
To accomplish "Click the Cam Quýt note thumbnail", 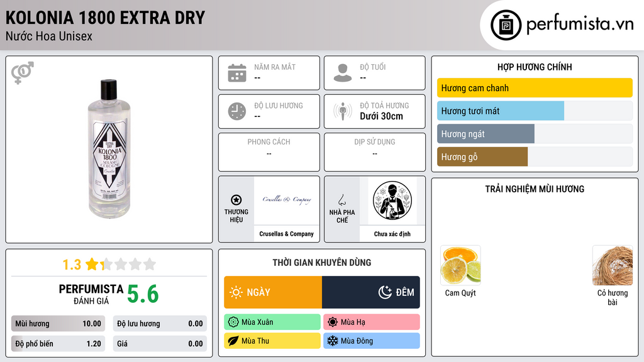I will point(460,265).
